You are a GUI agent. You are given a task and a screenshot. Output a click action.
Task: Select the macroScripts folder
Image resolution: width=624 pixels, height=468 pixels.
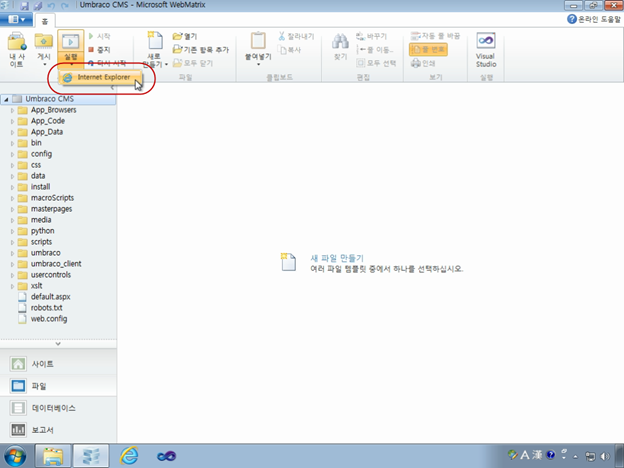(52, 198)
